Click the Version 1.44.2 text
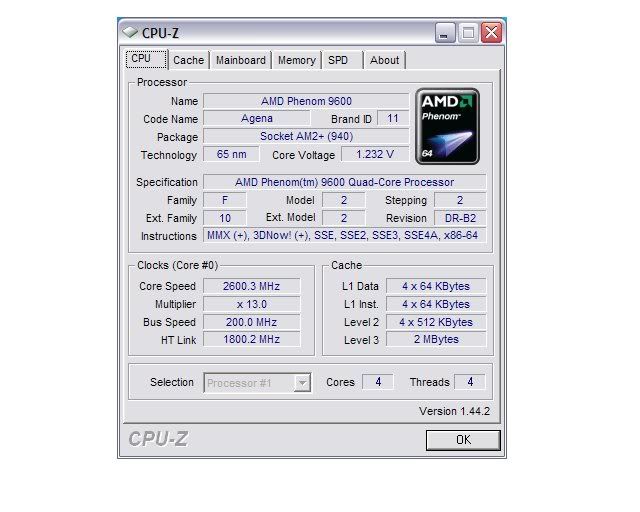Viewport: 640px width, 512px height. pos(454,411)
